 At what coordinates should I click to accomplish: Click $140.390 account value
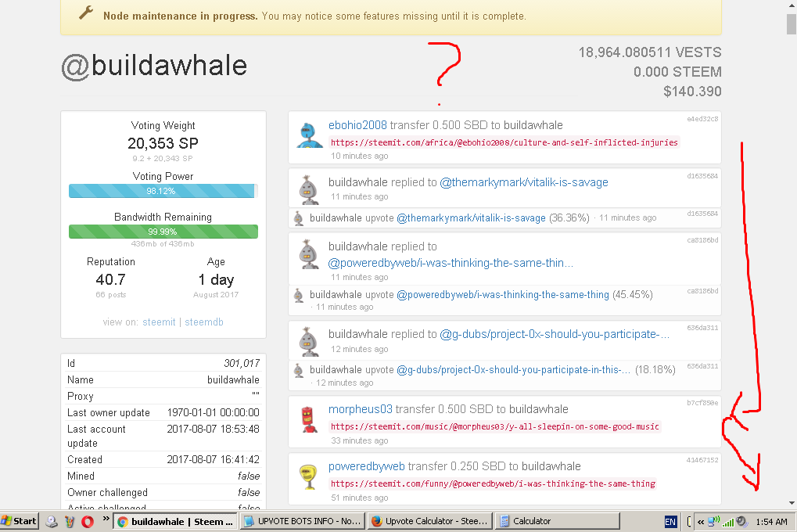pyautogui.click(x=692, y=92)
